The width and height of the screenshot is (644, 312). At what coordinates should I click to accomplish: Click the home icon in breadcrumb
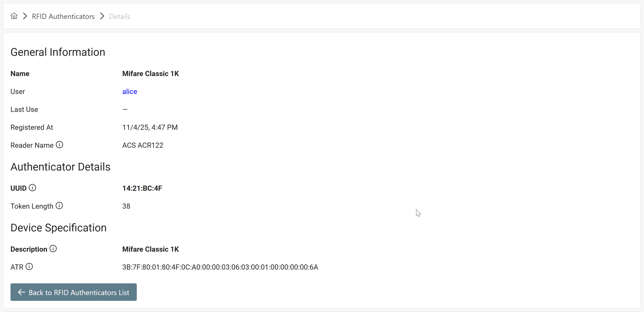[x=14, y=16]
